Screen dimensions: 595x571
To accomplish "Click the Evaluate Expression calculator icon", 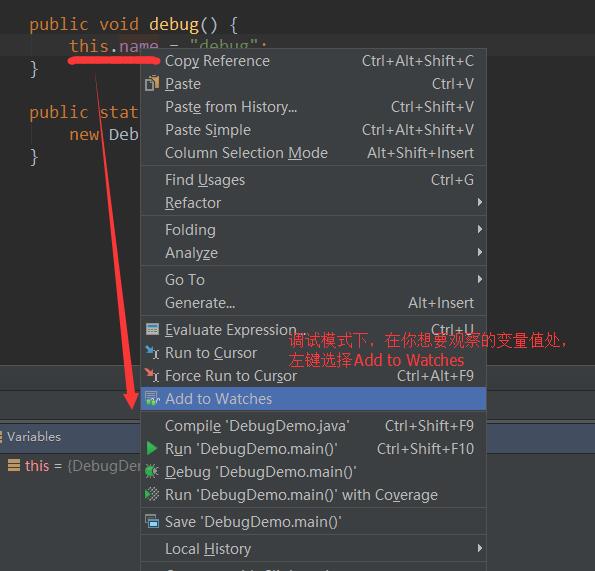I will point(152,329).
